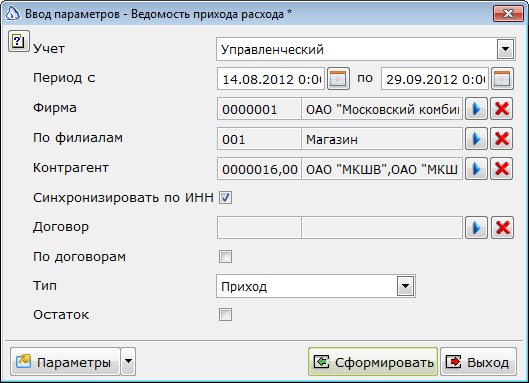
Task: Clear the По филиалам field with red X
Action: click(502, 139)
